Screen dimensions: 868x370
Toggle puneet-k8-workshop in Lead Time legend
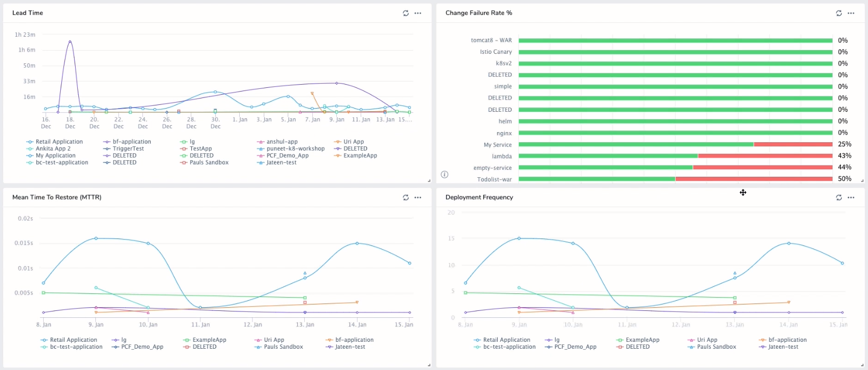(291, 149)
